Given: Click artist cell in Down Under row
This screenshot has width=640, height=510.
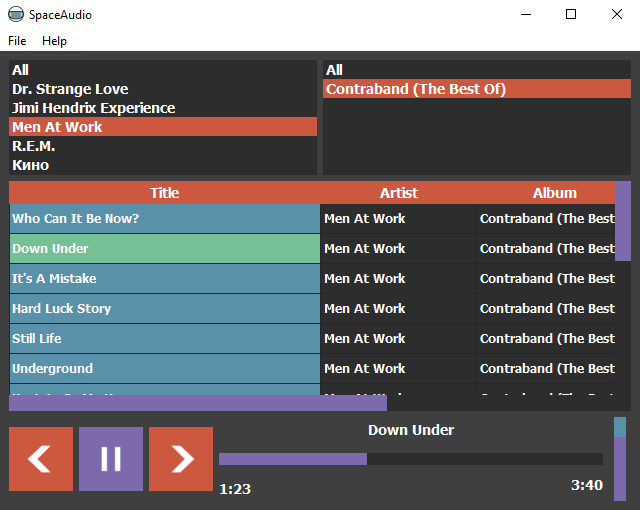Looking at the screenshot, I should [x=398, y=248].
